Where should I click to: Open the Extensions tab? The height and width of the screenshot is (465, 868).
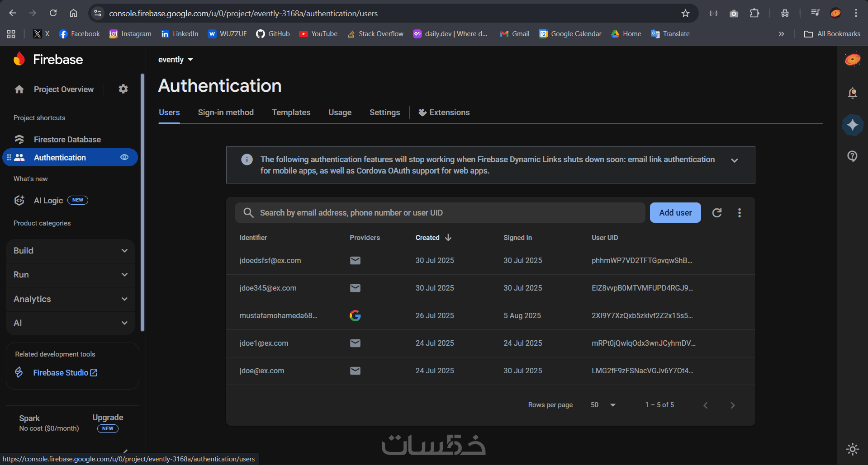[x=444, y=113]
